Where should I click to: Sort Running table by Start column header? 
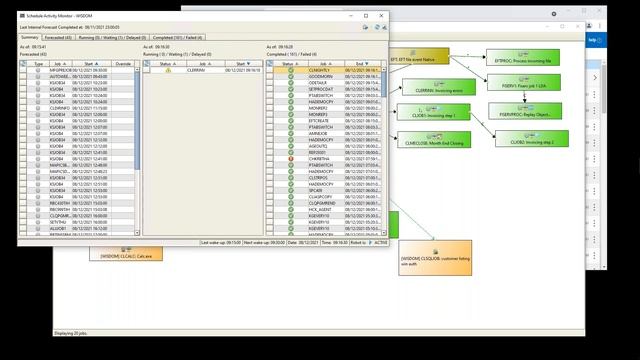pyautogui.click(x=243, y=64)
